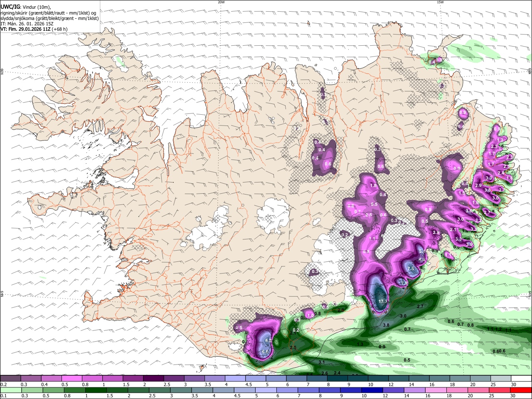Select the palest green 0.1–0.3 rain legend swatch
Screen dimensions: 532x399
(11, 390)
